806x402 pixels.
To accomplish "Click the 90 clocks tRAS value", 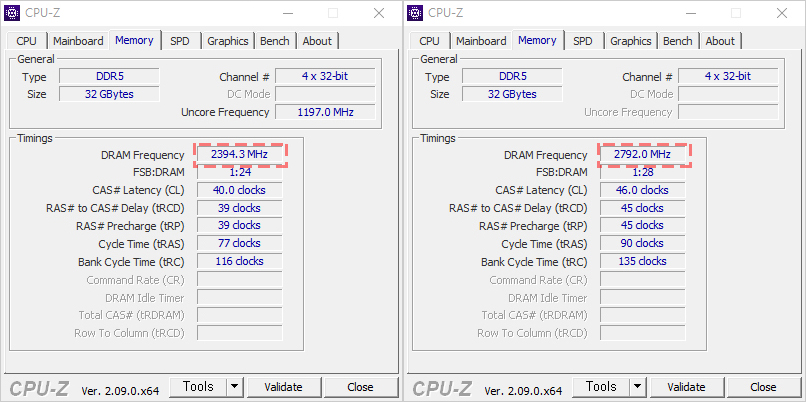I will click(643, 244).
